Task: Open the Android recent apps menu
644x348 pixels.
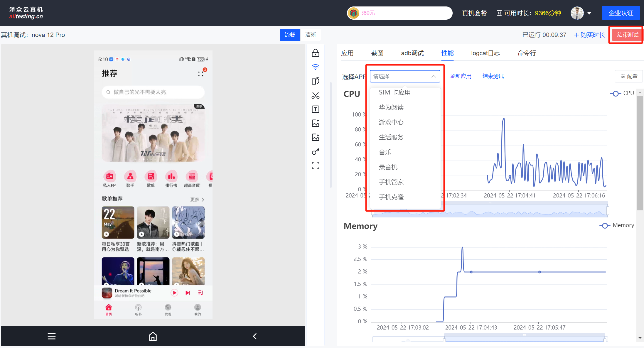Action: (52, 336)
